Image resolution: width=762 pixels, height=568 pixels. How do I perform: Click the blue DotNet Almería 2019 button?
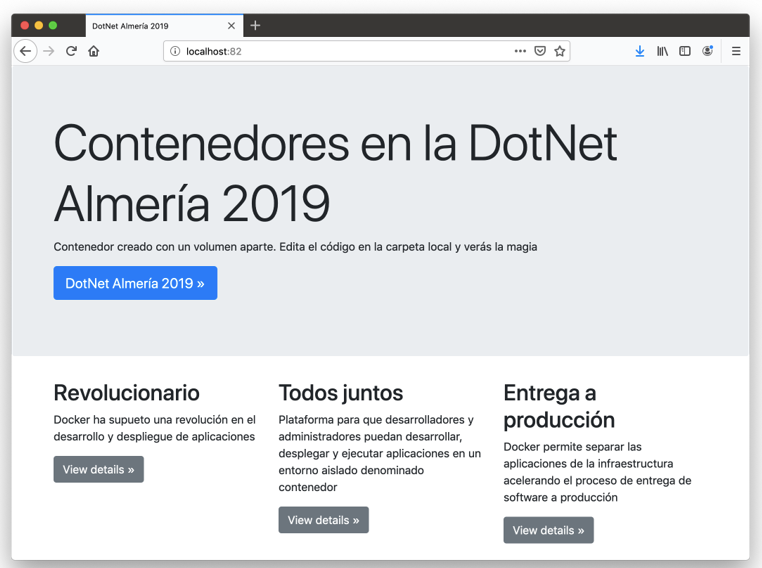(x=135, y=283)
